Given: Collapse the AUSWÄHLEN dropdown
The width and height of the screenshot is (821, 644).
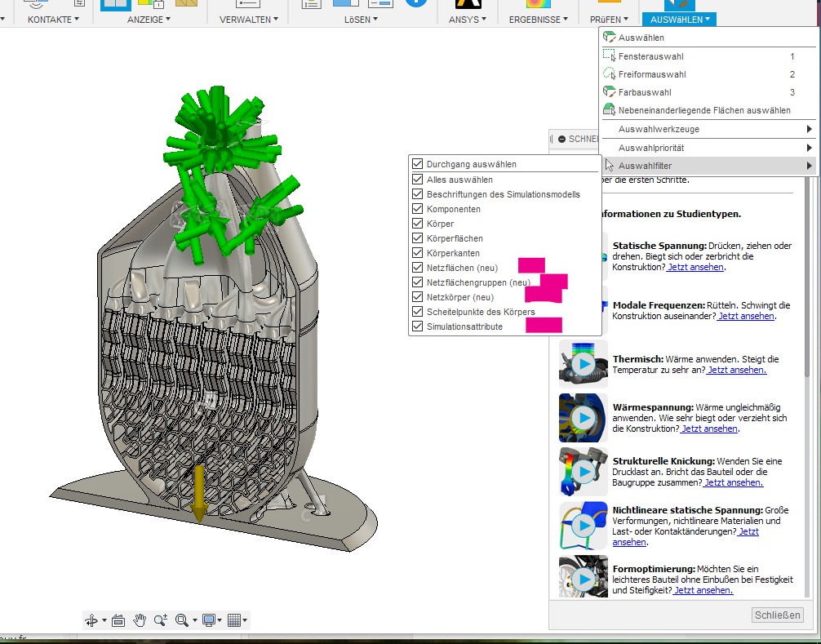Looking at the screenshot, I should coord(680,20).
